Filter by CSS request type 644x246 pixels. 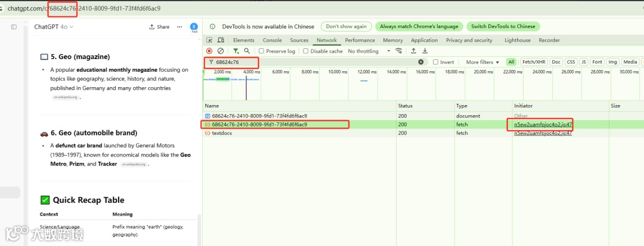coord(571,62)
